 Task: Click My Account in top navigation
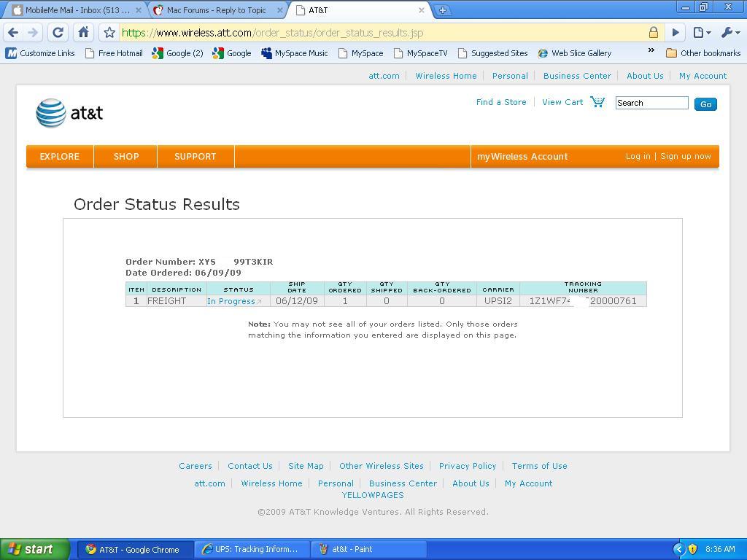click(703, 76)
